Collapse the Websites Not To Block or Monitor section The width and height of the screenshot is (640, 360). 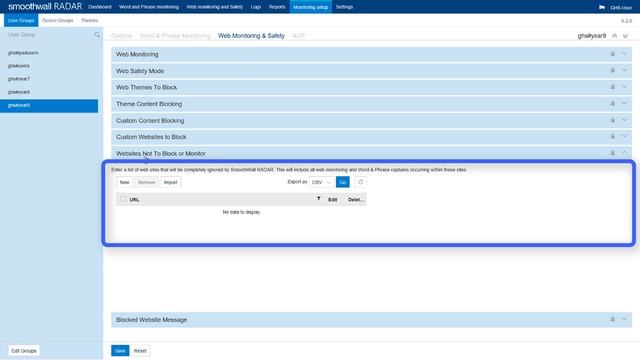coord(624,153)
